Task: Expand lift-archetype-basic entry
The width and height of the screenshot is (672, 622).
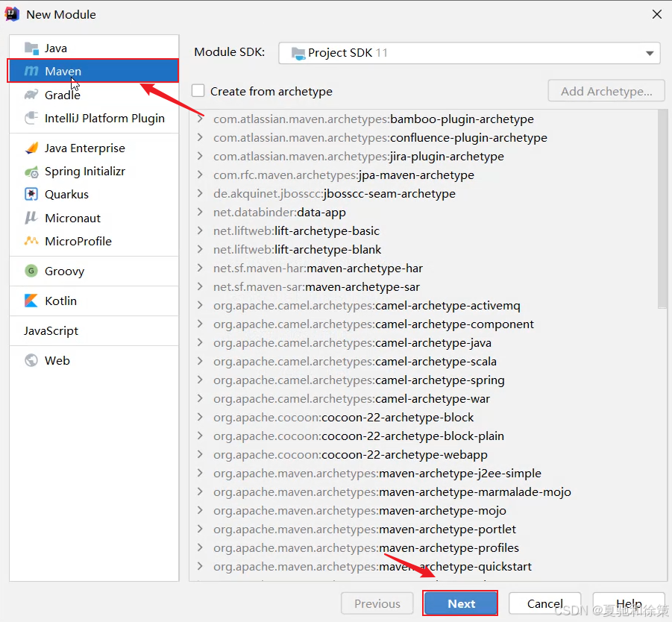Action: click(200, 230)
